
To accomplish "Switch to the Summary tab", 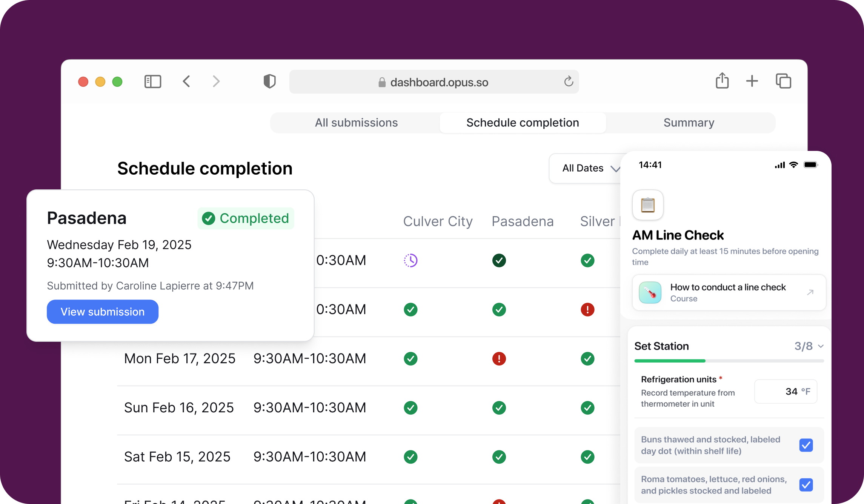I will coord(689,123).
